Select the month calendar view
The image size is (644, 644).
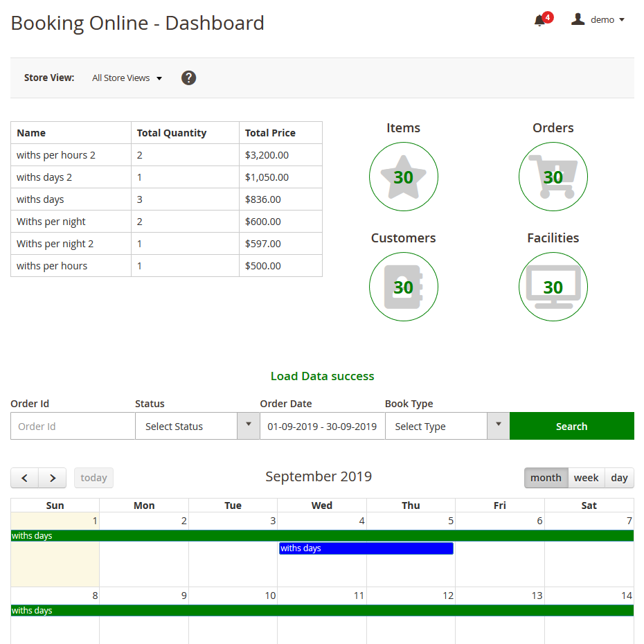[546, 478]
